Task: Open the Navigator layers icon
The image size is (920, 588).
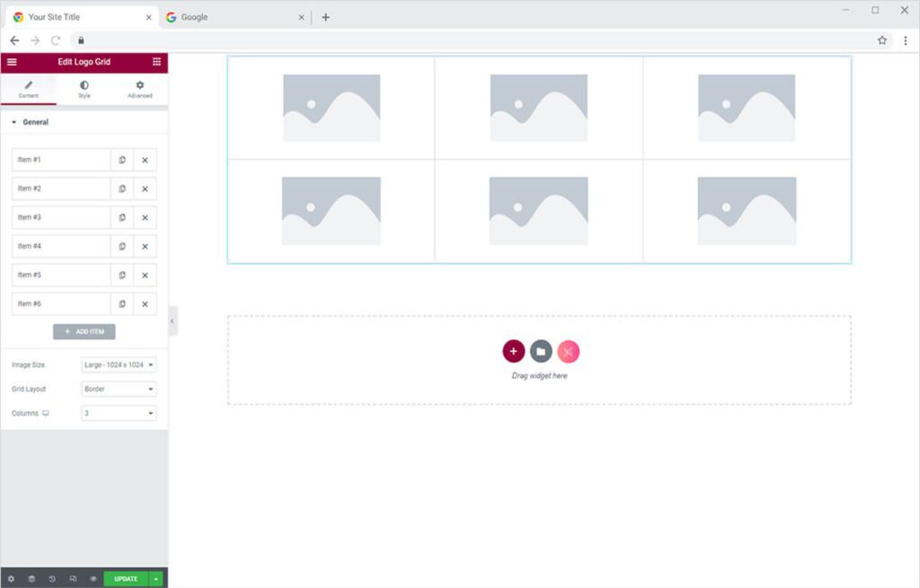Action: tap(31, 579)
